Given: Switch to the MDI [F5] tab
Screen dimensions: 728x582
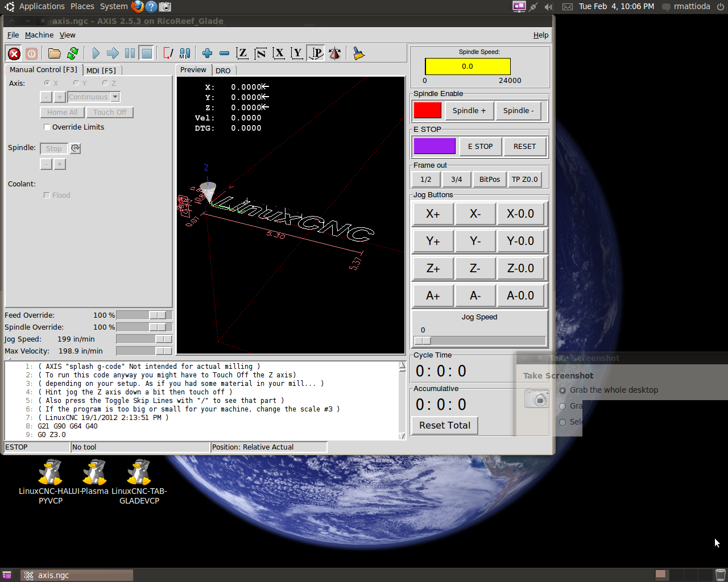Looking at the screenshot, I should click(101, 70).
